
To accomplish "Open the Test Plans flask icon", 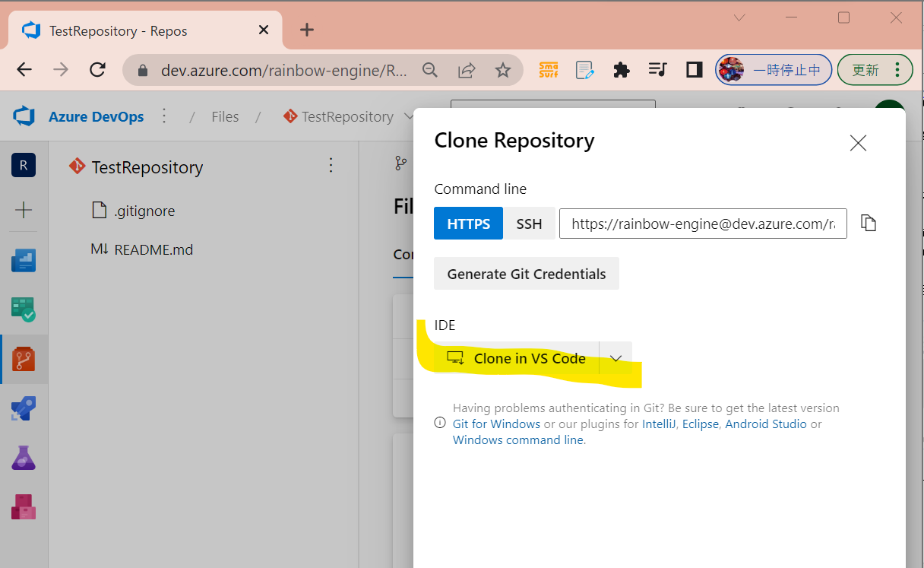I will pyautogui.click(x=24, y=458).
